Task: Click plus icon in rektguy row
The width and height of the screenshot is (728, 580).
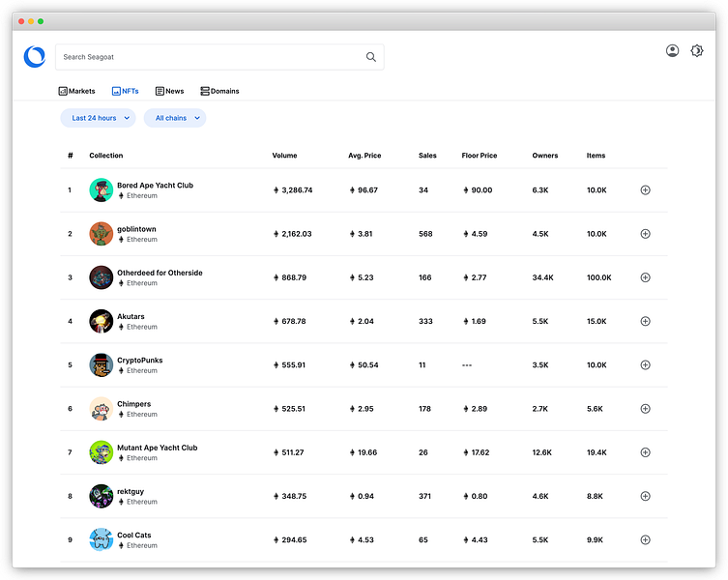Action: click(x=646, y=496)
